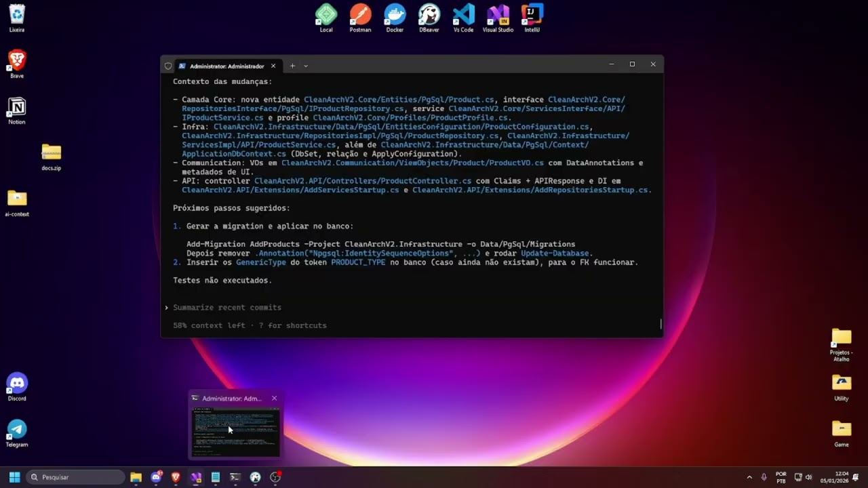Viewport: 868px width, 488px height.
Task: Close the Administrator: Administrador terminal tab
Action: [x=273, y=66]
